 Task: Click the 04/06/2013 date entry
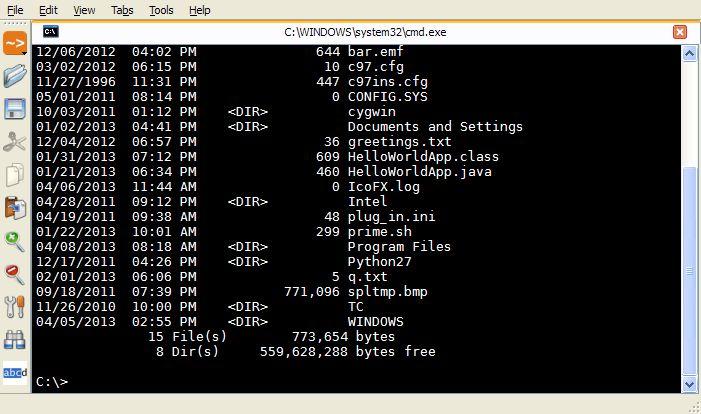pyautogui.click(x=76, y=186)
